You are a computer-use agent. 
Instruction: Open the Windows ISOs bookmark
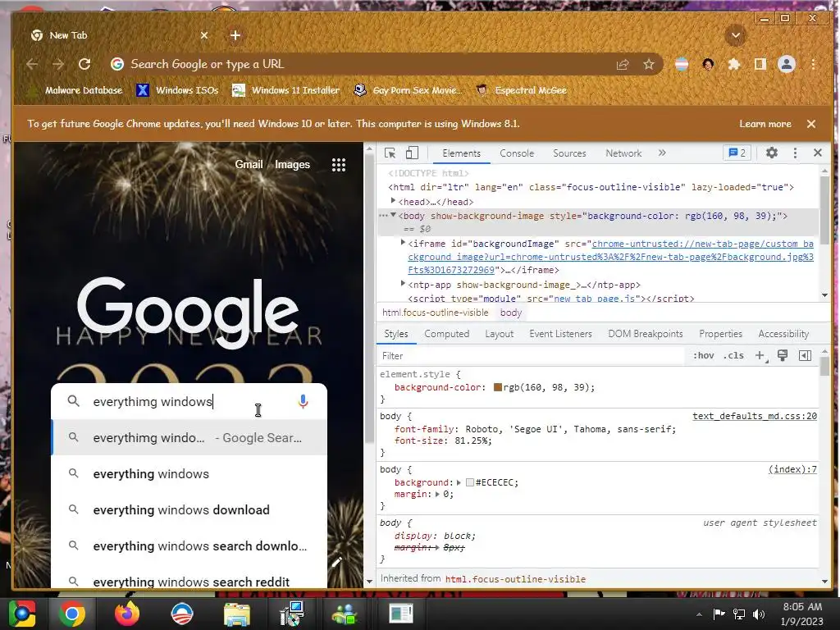coord(178,90)
